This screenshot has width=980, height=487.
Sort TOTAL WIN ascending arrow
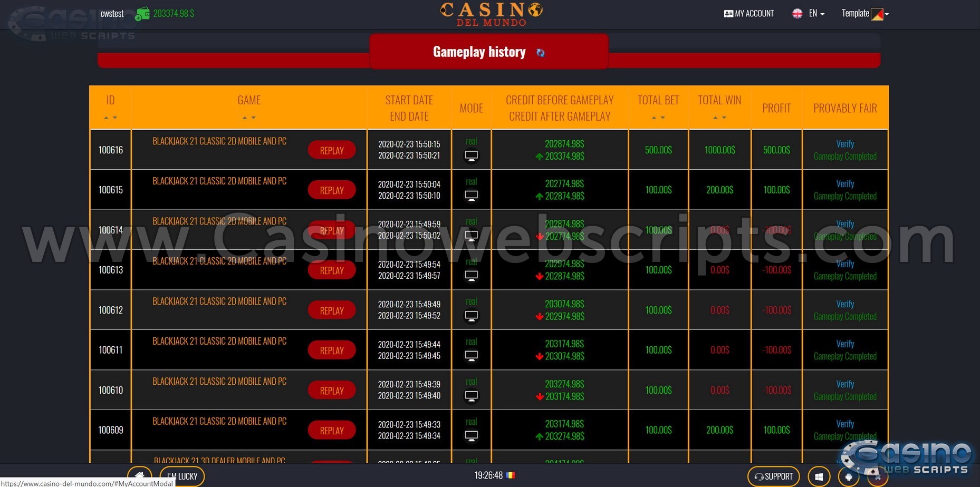(x=715, y=118)
